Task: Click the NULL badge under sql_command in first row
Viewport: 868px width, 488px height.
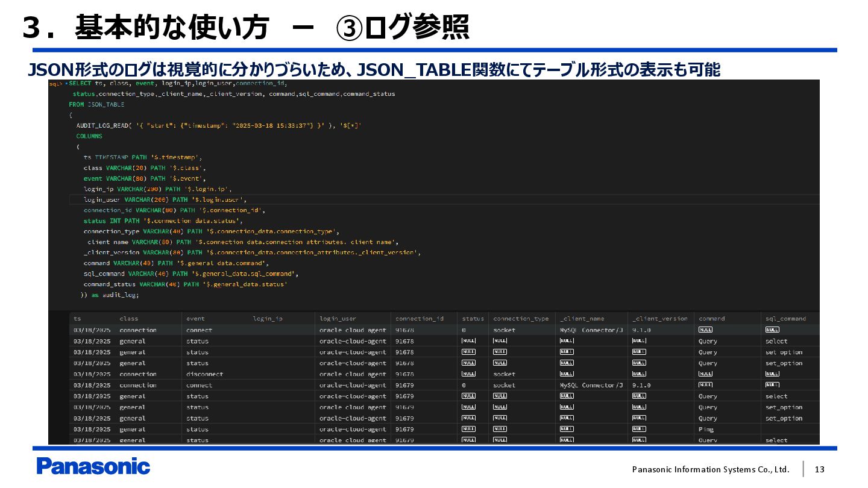Action: 772,330
